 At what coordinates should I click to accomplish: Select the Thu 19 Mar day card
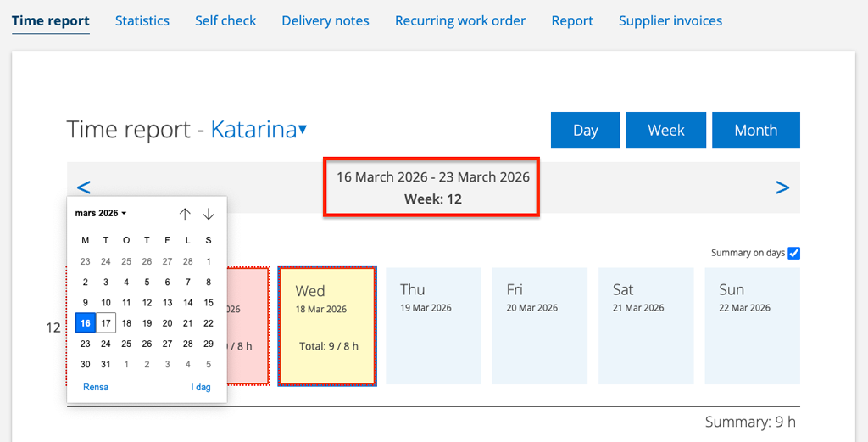click(x=433, y=326)
